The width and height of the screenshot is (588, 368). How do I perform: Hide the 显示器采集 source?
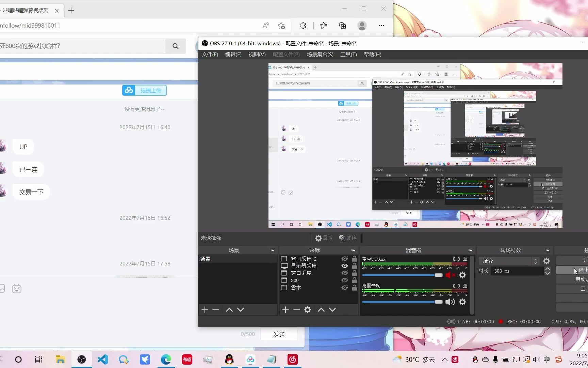345,266
